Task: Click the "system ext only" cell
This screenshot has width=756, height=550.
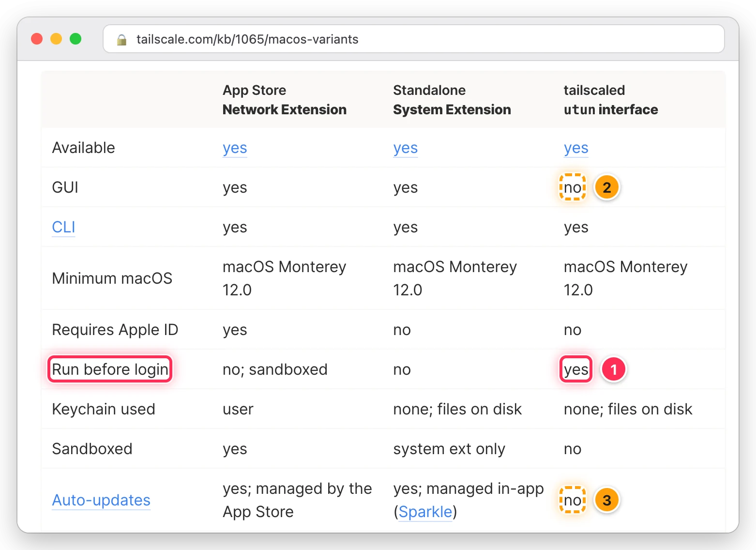Action: [449, 449]
